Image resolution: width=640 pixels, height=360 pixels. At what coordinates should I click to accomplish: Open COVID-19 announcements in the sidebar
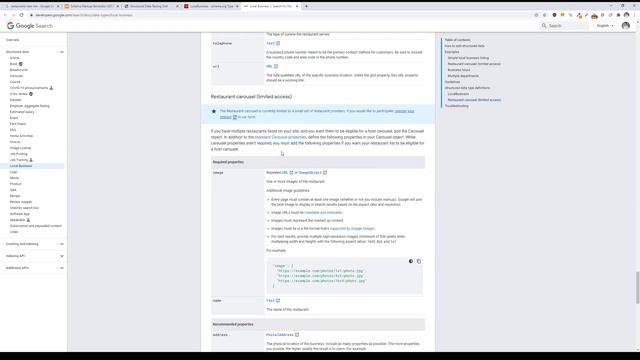pos(29,88)
